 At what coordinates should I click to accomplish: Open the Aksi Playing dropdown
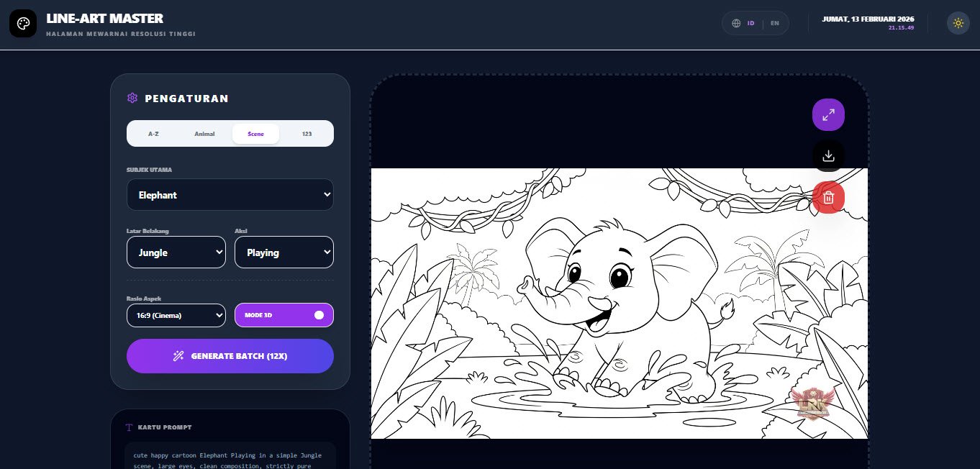[x=284, y=252]
